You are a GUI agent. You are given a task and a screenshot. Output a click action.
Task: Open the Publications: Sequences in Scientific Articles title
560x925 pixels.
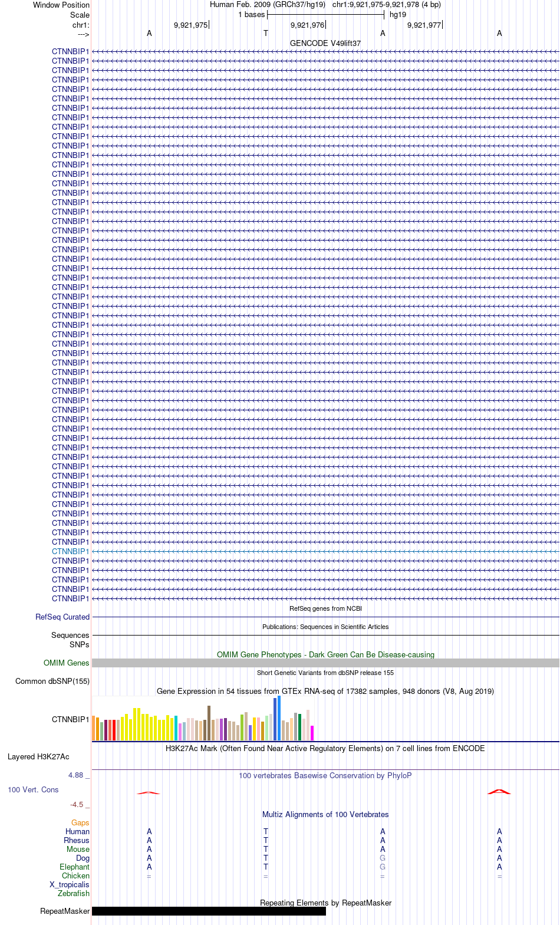pos(325,627)
